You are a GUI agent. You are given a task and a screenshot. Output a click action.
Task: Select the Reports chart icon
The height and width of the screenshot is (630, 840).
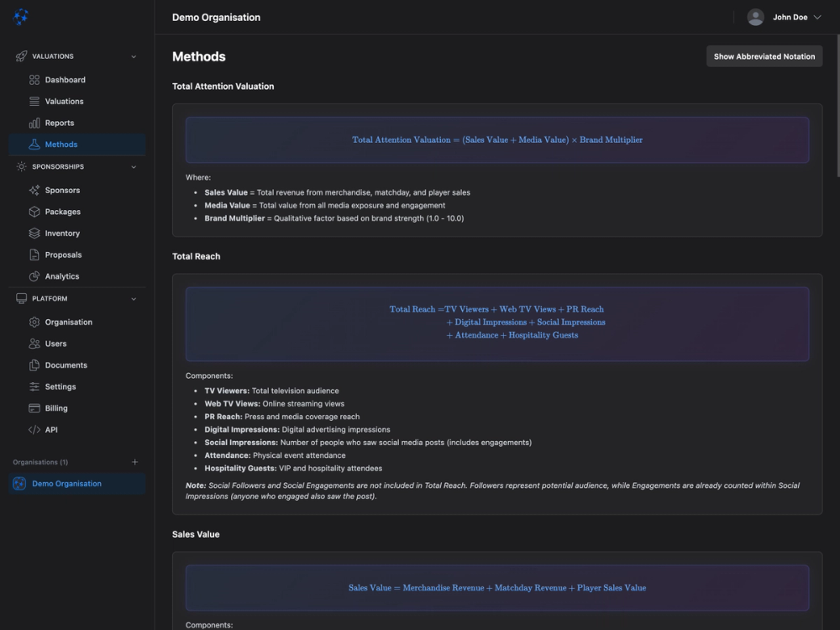pyautogui.click(x=36, y=123)
